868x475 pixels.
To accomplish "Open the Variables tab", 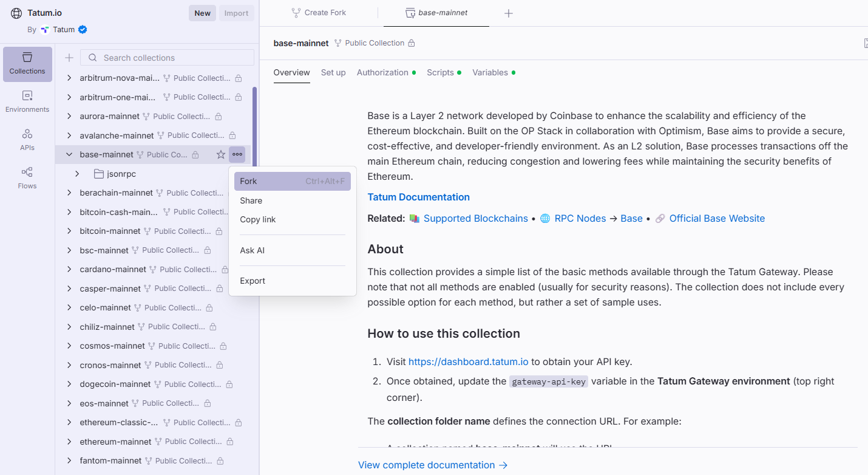I will point(493,72).
